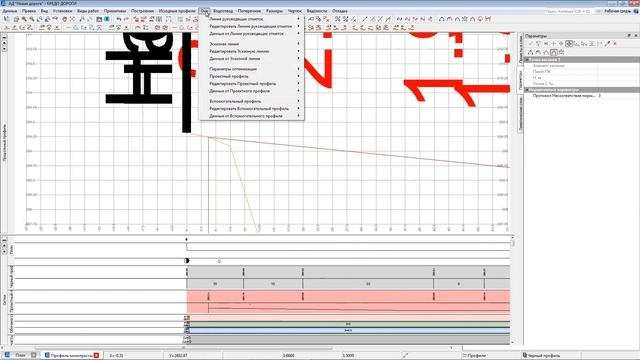Select the vertical Параметры side tab
This screenshot has width=640, height=360.
click(x=520, y=79)
